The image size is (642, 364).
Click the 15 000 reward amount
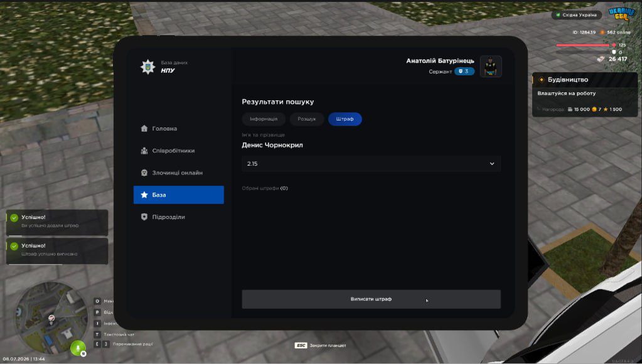click(x=582, y=109)
